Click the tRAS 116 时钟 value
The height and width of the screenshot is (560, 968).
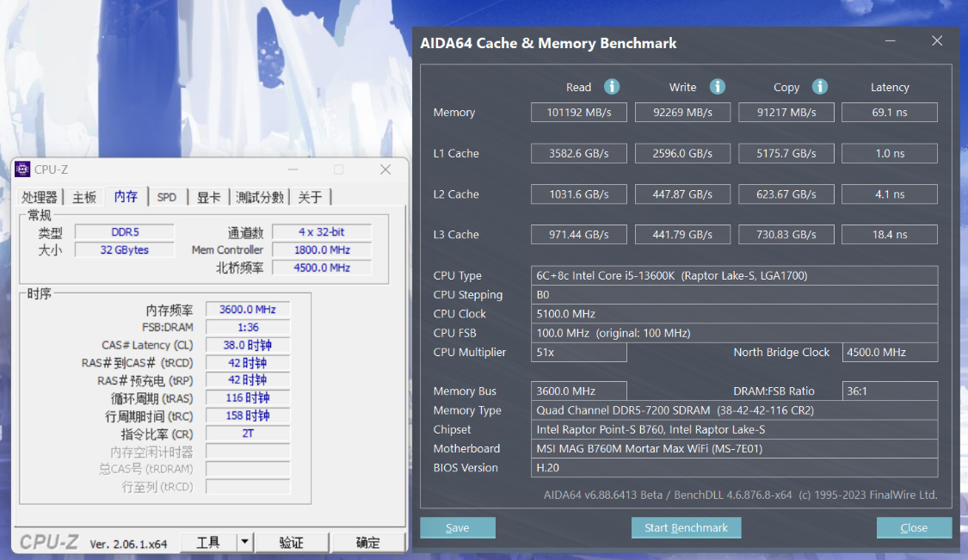pos(248,398)
